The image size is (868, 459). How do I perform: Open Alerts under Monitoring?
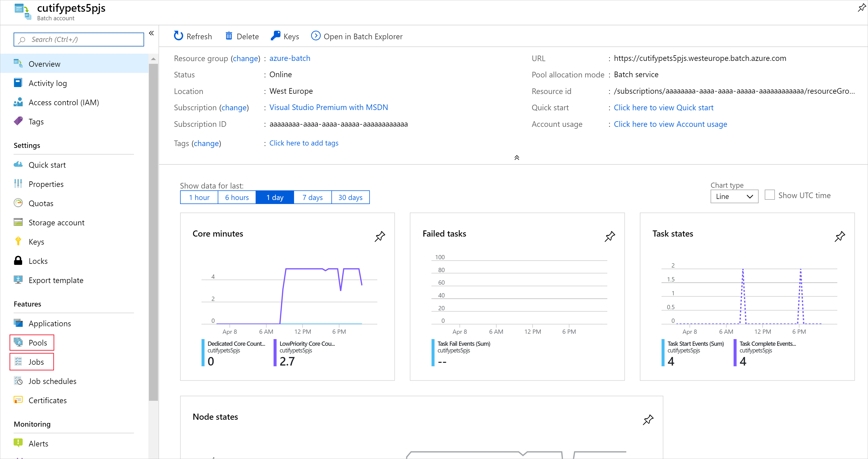pyautogui.click(x=38, y=443)
